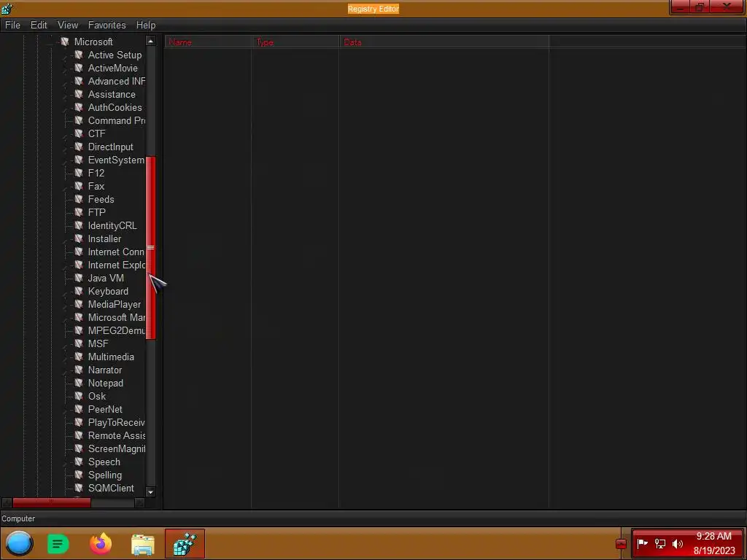Open File Explorer from the taskbar

coord(143,544)
